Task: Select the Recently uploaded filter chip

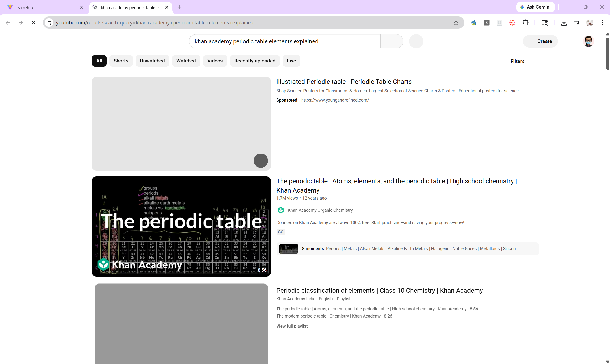Action: [x=255, y=61]
